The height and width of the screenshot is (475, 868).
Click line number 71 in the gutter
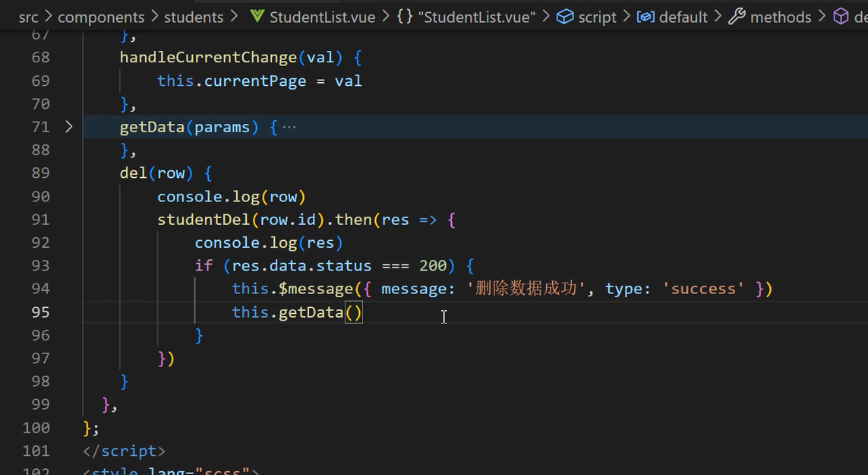coord(40,127)
